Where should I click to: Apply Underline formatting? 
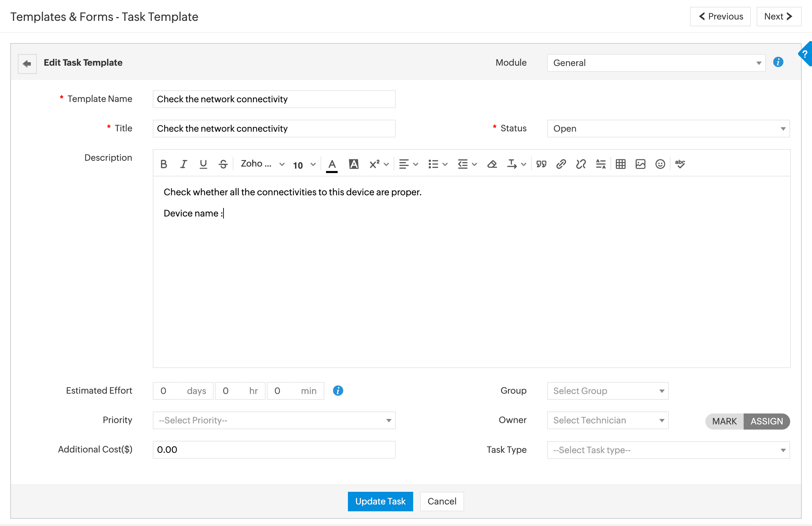pos(203,164)
